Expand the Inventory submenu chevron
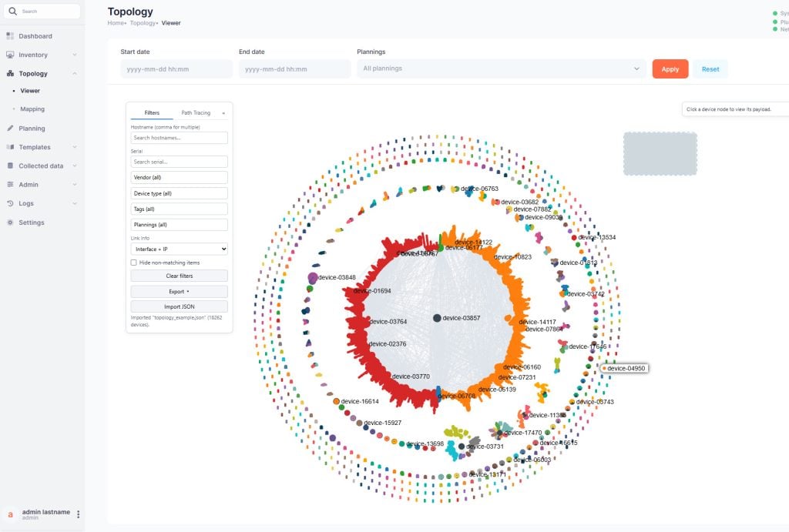The width and height of the screenshot is (789, 532). [75, 55]
